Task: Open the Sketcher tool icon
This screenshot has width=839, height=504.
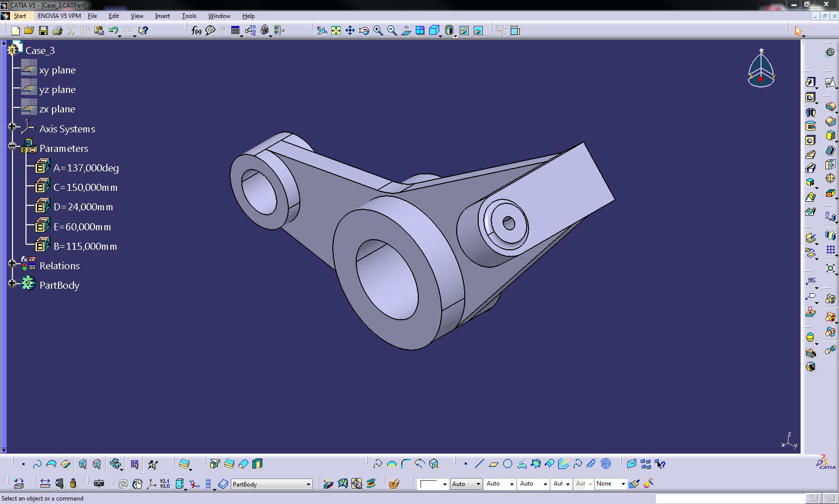Action: (x=830, y=82)
